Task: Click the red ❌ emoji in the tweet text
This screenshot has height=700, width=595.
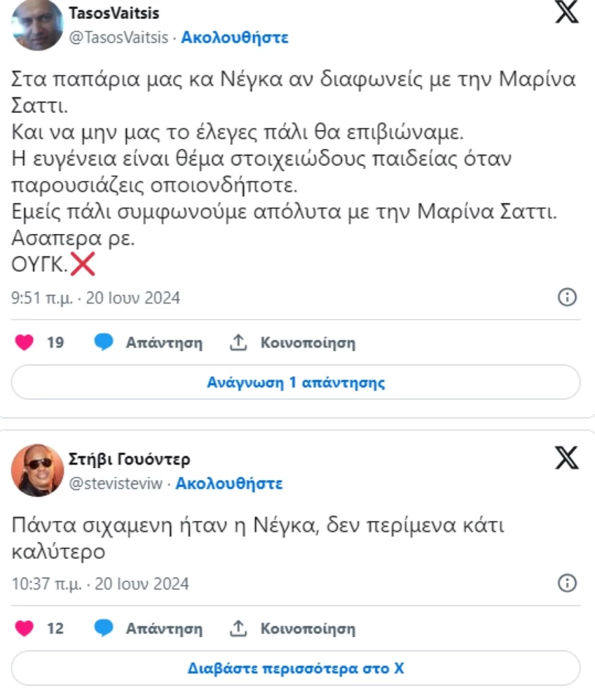Action: pyautogui.click(x=82, y=264)
